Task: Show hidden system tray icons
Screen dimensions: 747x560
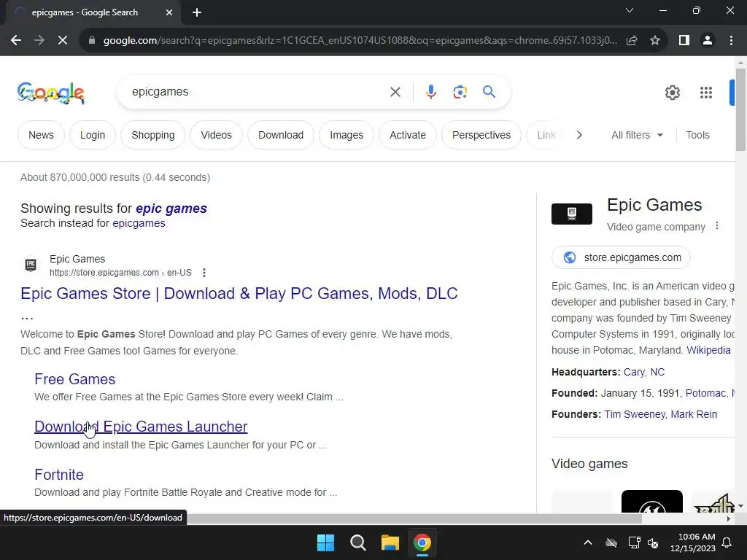Action: pyautogui.click(x=588, y=542)
